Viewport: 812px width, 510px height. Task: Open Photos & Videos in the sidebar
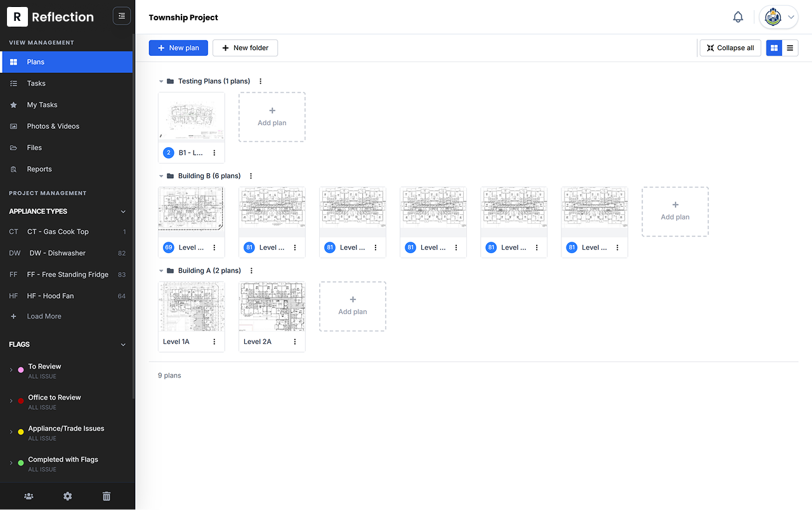point(67,126)
